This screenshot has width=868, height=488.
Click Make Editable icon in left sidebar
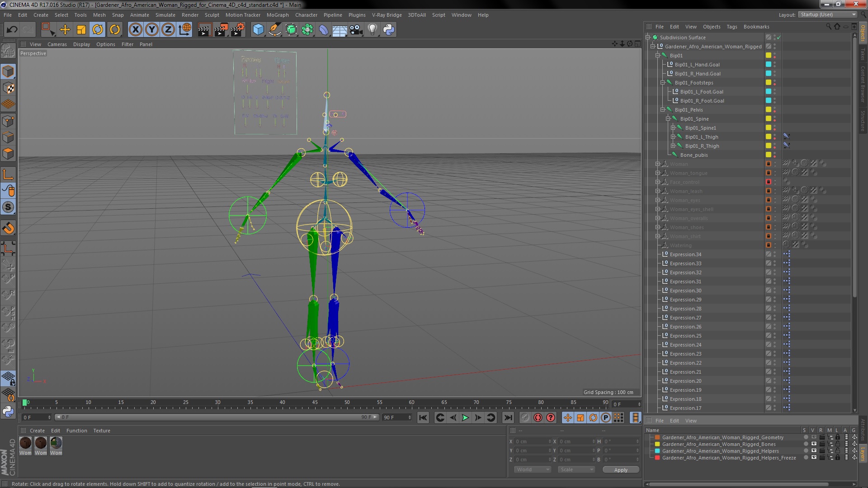[8, 51]
